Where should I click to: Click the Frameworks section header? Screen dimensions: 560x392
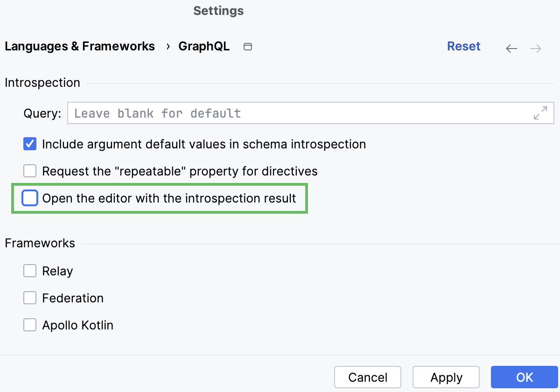coord(40,243)
